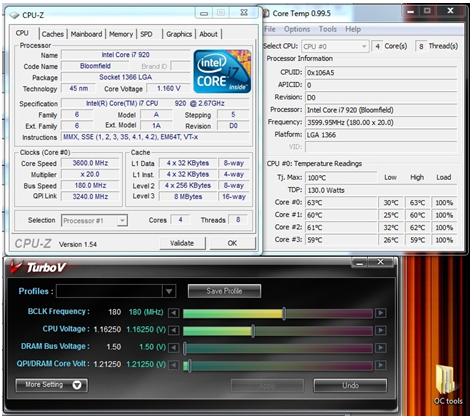Open Core Temp Help menu
The width and height of the screenshot is (474, 420).
[x=353, y=29]
